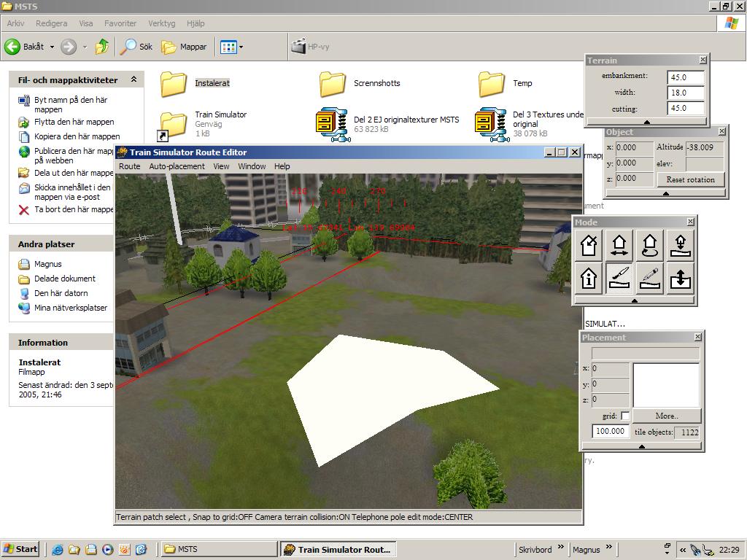The width and height of the screenshot is (747, 560).
Task: Open the Verktyg menu in Explorer
Action: tap(161, 23)
